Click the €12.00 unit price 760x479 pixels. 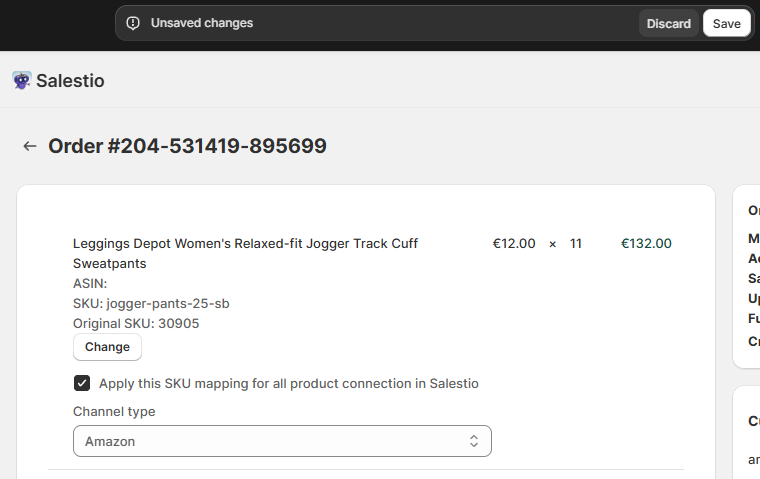pos(514,244)
